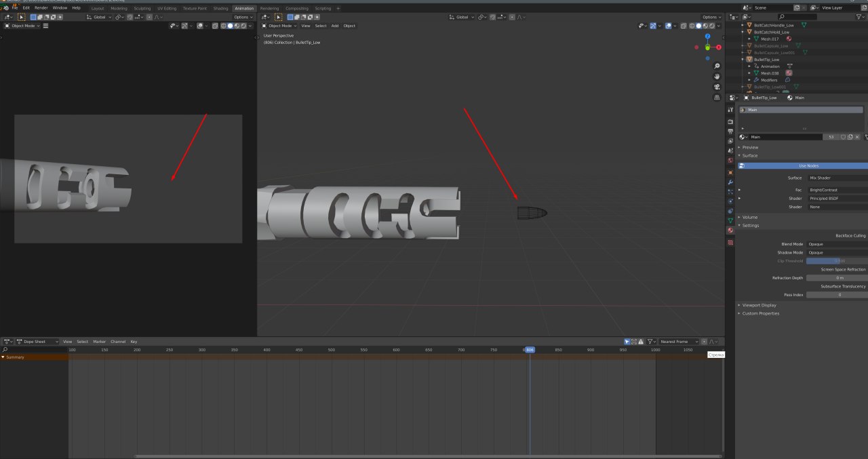This screenshot has width=868, height=459.
Task: Duplicate material Main with the copy icon
Action: click(850, 137)
